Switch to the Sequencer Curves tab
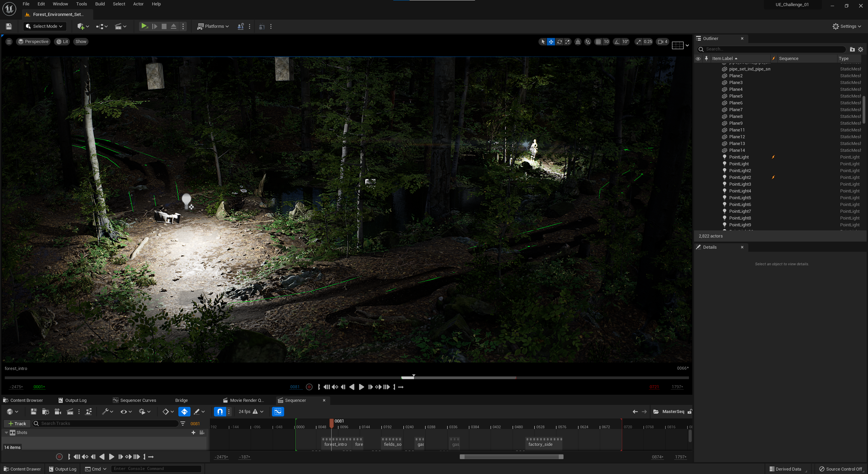The height and width of the screenshot is (474, 868). pyautogui.click(x=135, y=400)
